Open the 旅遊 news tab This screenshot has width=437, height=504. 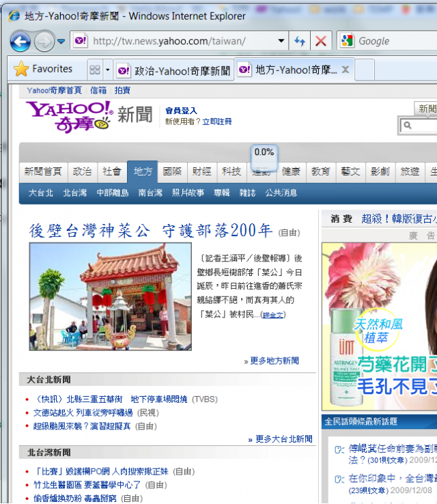(x=410, y=171)
